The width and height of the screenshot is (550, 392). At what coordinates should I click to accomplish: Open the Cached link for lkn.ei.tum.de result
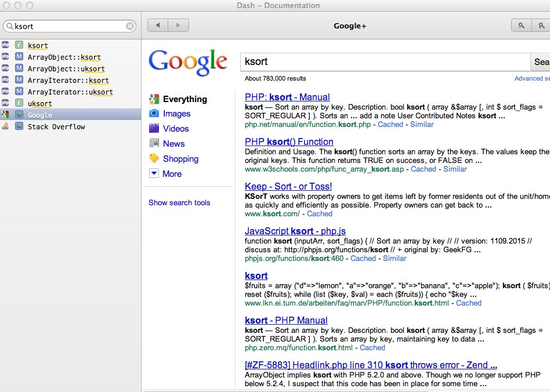(x=469, y=303)
